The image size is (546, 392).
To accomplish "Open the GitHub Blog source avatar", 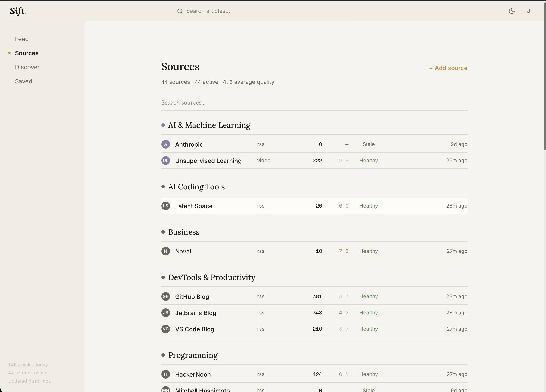I will (165, 296).
